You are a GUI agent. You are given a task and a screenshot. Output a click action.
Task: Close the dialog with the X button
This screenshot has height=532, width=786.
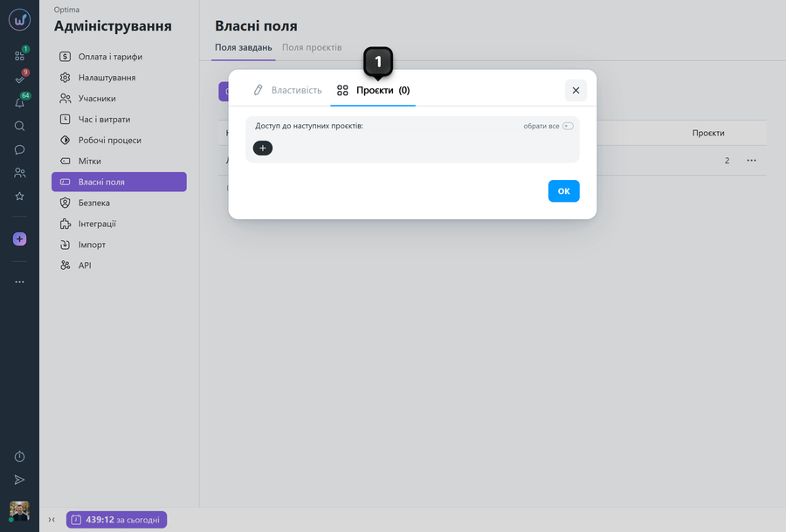[576, 90]
